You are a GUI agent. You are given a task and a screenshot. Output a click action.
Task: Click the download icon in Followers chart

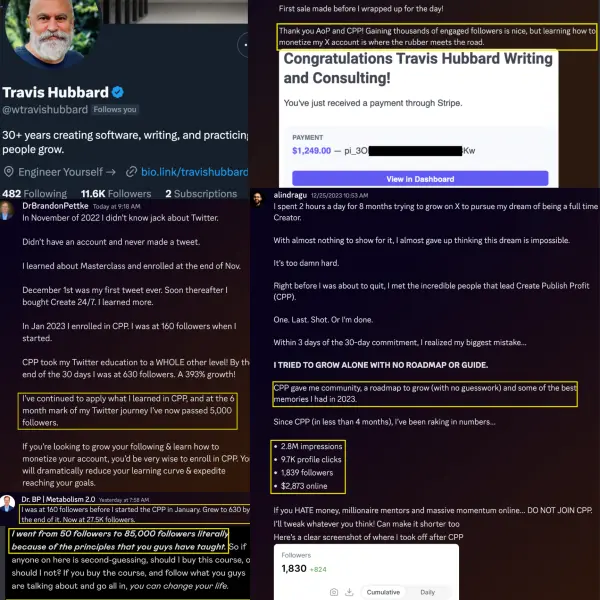349,592
